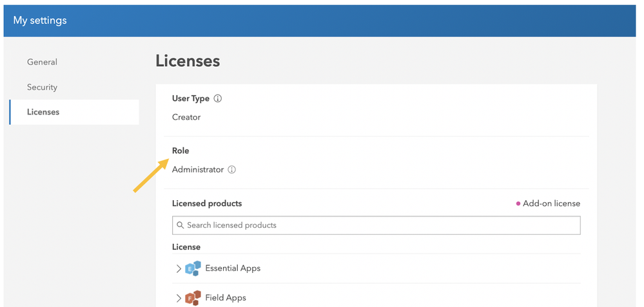Click the blue Essential Apps product icon
644x307 pixels.
click(193, 269)
